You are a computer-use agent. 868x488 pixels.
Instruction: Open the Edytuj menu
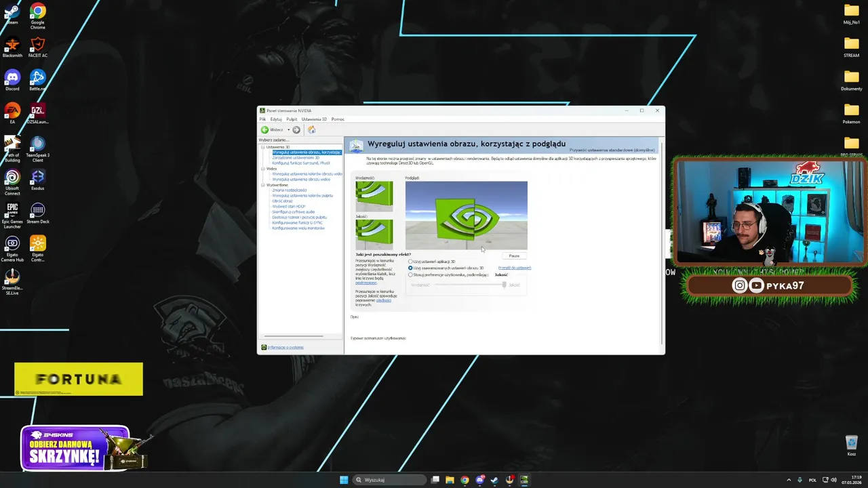pos(276,119)
